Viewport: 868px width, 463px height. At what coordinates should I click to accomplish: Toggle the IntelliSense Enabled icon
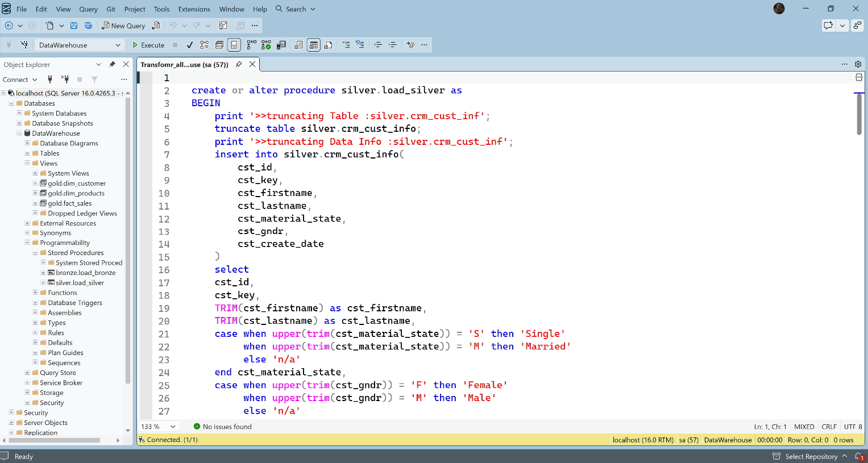point(234,45)
